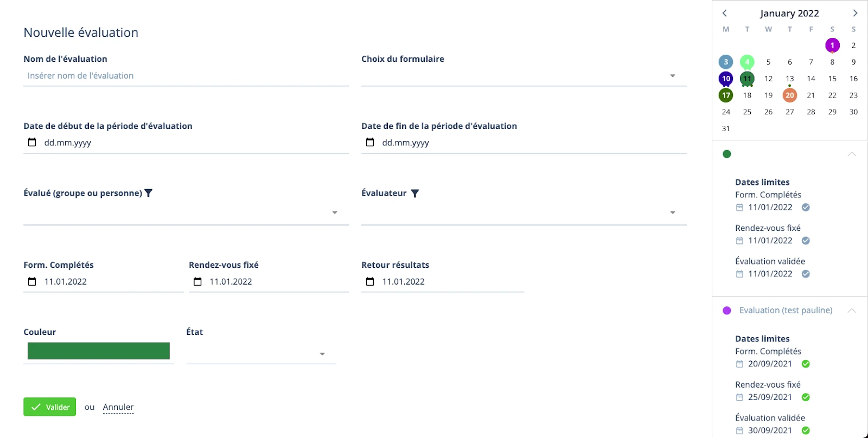The width and height of the screenshot is (868, 438).
Task: Click the filter icon beside Évaluateur
Action: coord(415,194)
